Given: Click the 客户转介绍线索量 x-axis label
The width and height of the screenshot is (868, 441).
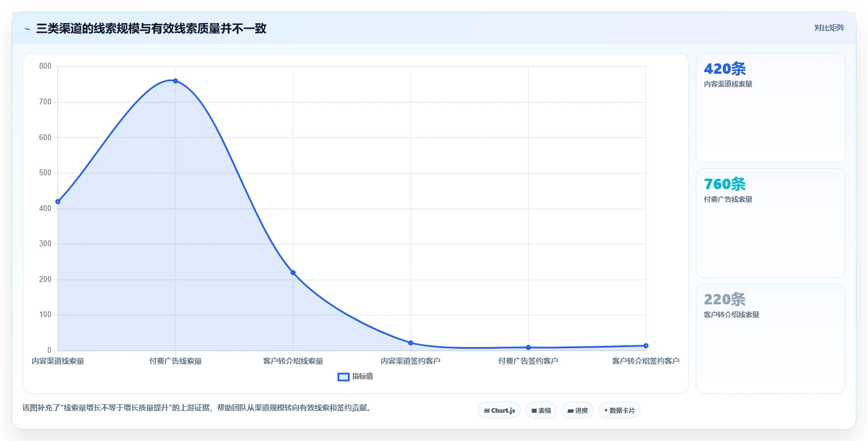Looking at the screenshot, I should coord(293,361).
